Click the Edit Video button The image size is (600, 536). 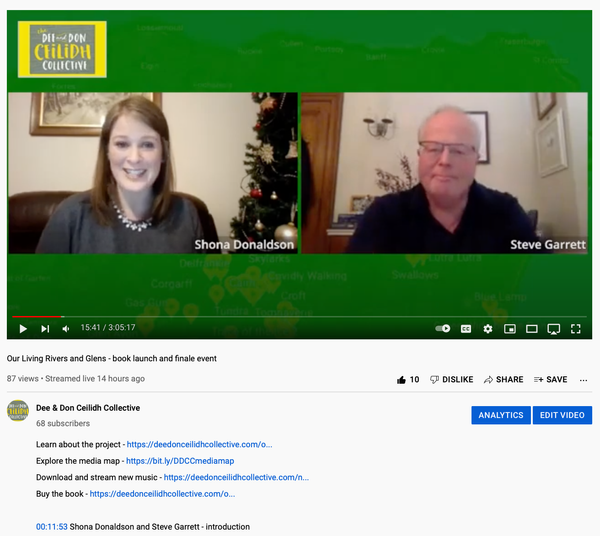point(562,415)
